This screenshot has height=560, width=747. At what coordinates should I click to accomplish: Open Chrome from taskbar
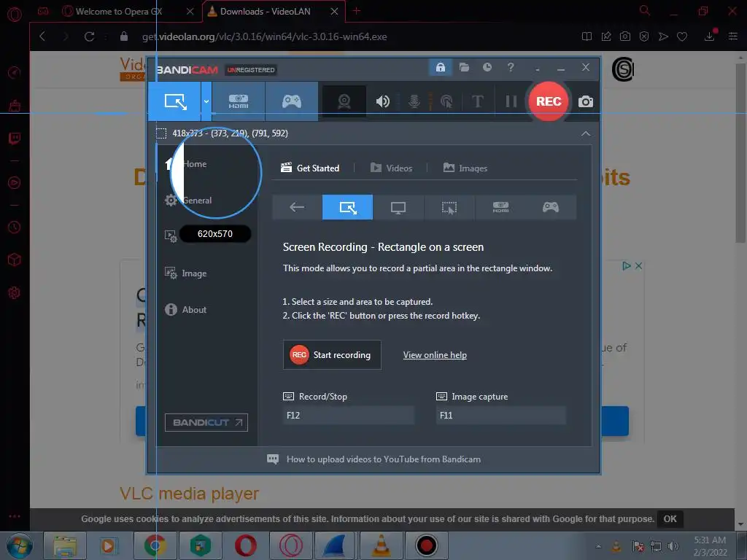click(x=155, y=545)
